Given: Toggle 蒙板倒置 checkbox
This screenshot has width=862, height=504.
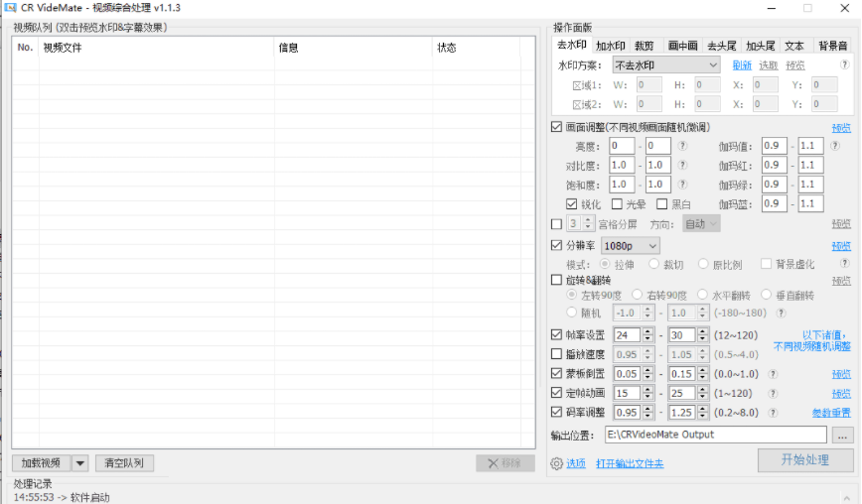Looking at the screenshot, I should click(556, 373).
